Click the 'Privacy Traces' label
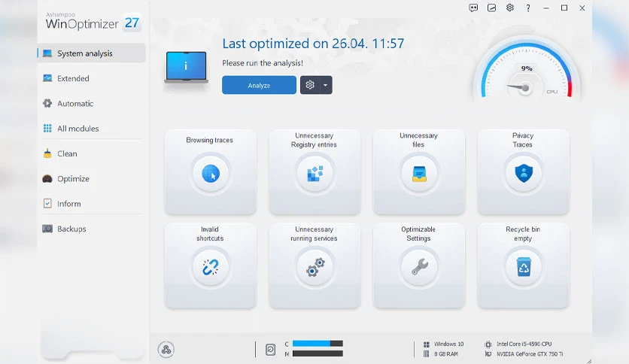 coord(523,140)
